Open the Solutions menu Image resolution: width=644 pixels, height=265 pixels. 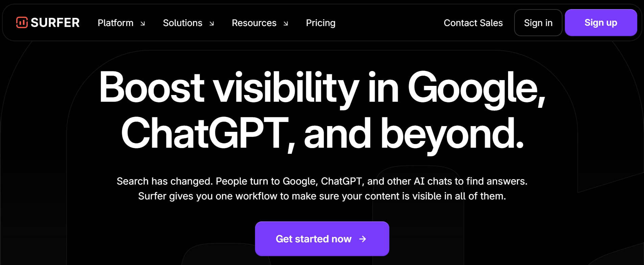click(x=182, y=23)
